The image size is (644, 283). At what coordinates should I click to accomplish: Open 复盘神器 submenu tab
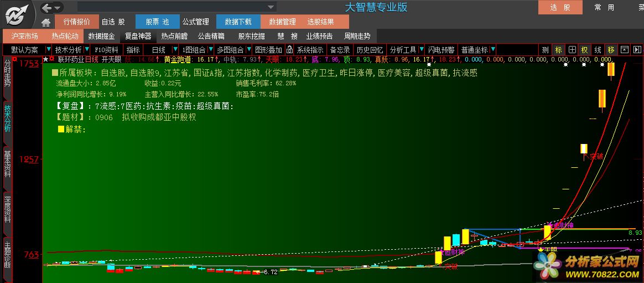click(x=138, y=36)
